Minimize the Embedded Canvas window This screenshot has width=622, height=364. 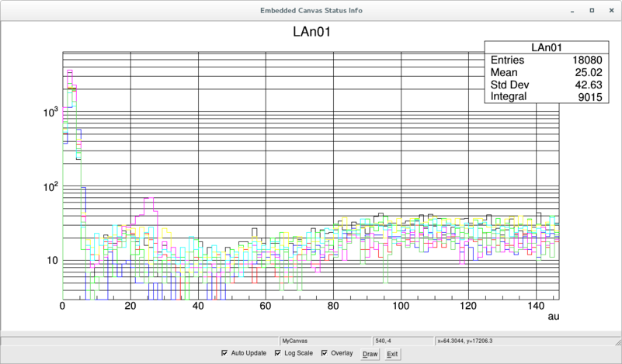point(573,11)
